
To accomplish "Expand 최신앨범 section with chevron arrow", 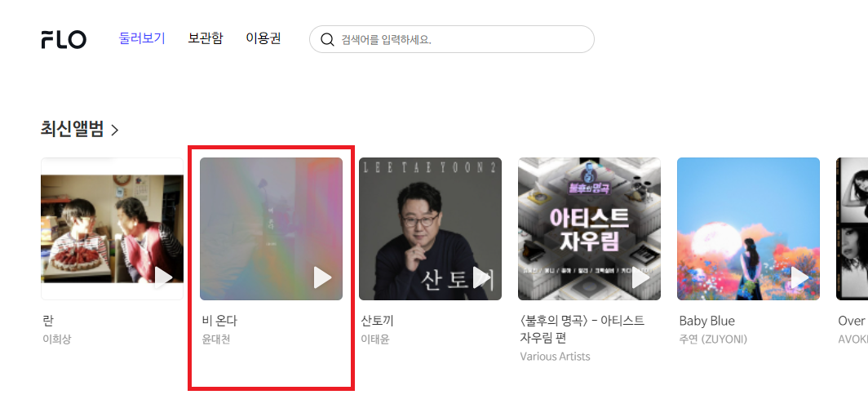I will coord(114,130).
